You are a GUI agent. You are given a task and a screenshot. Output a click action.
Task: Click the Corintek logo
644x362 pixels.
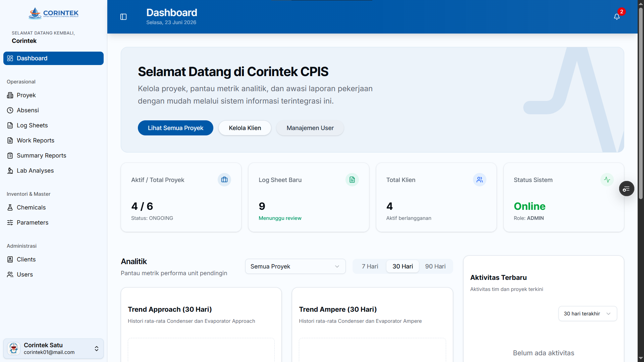click(x=53, y=13)
